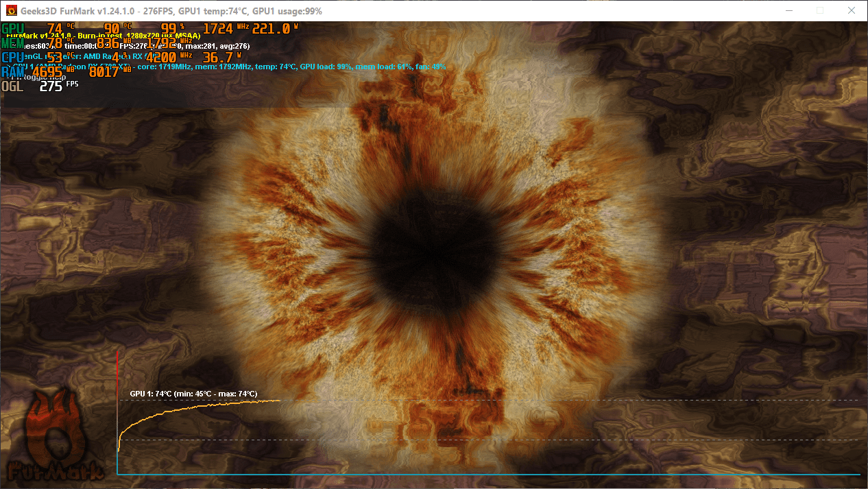Minimize the FurMark window
868x489 pixels.
pyautogui.click(x=788, y=11)
